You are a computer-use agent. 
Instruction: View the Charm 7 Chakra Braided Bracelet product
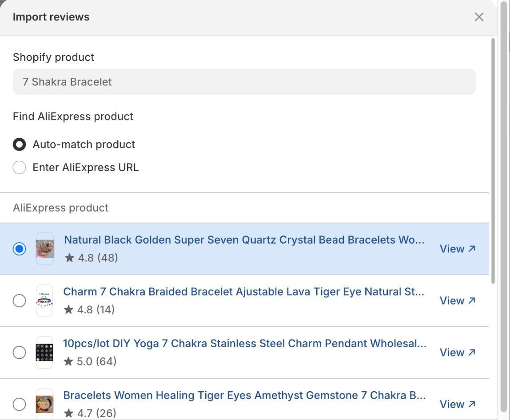[x=458, y=300]
